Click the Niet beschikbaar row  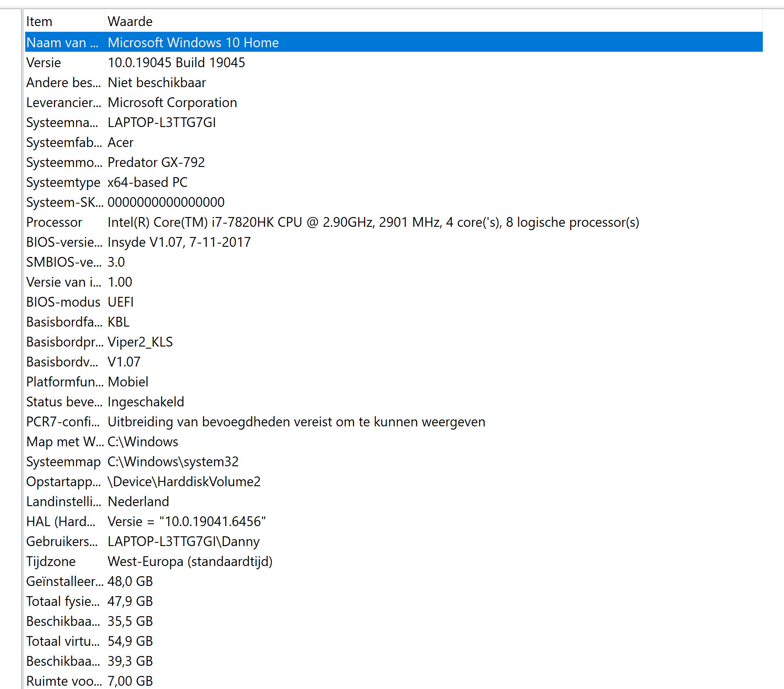394,82
